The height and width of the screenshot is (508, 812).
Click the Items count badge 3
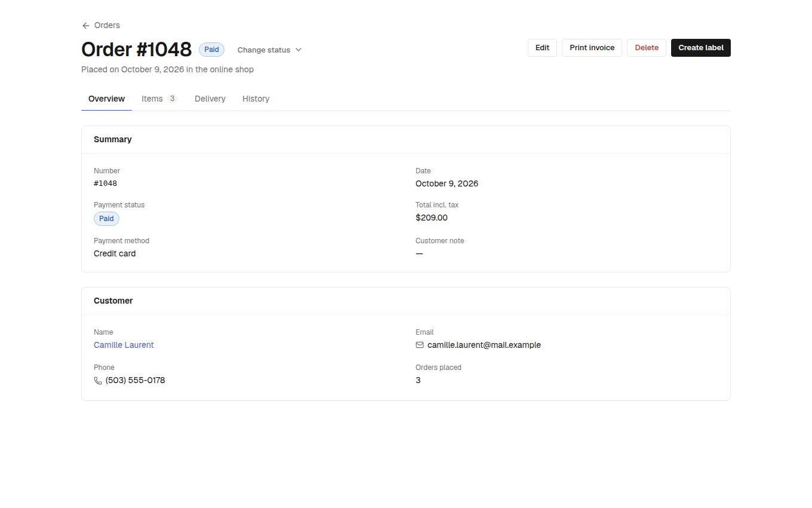(x=172, y=99)
